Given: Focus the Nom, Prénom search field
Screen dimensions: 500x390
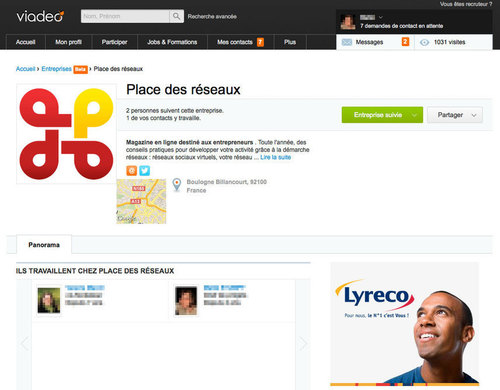Looking at the screenshot, I should pos(125,16).
